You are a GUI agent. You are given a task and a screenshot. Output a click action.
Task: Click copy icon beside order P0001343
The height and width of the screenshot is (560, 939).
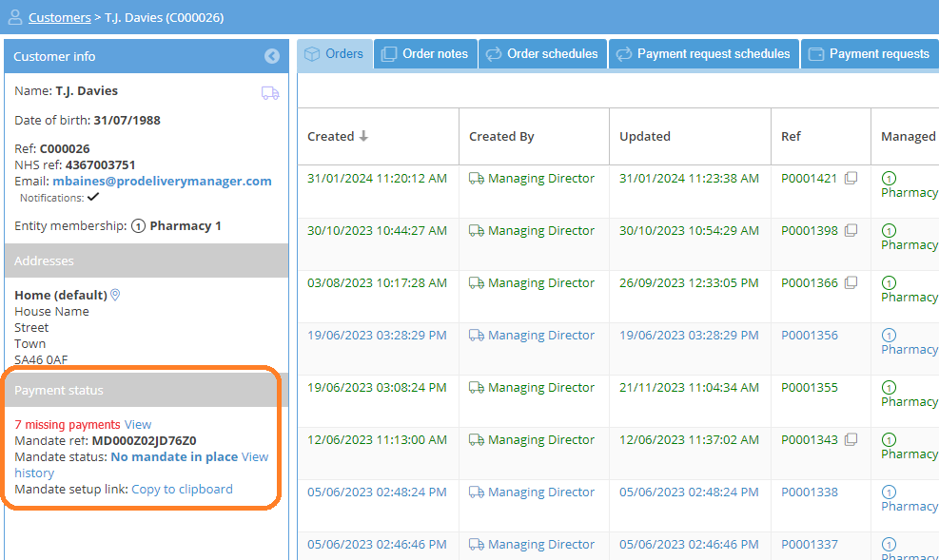pos(851,439)
